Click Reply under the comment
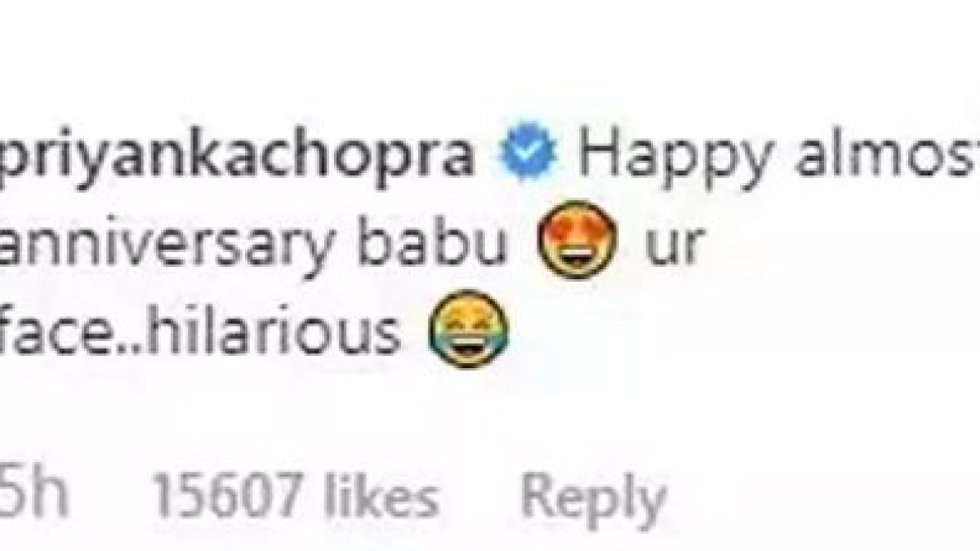The height and width of the screenshot is (551, 980). (x=592, y=495)
